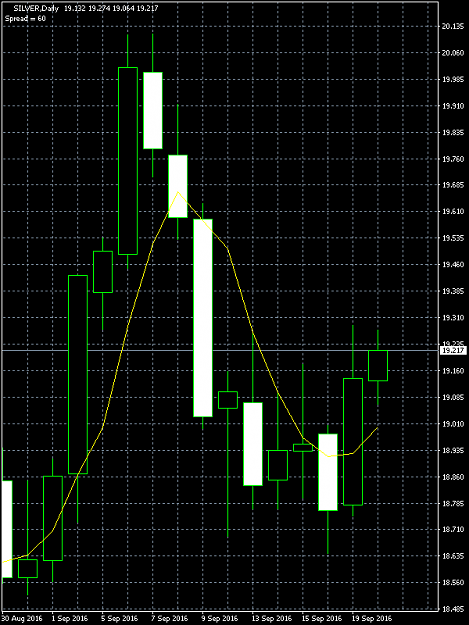This screenshot has height=625, width=469.
Task: Click the 15 Sep 2016 date label
Action: pos(322,619)
